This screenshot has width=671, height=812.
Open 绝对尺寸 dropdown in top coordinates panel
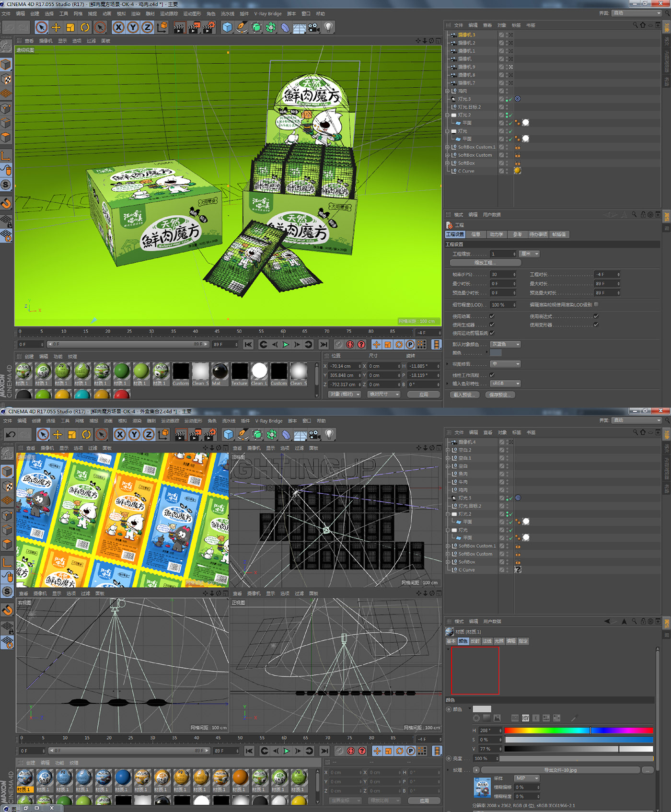383,394
